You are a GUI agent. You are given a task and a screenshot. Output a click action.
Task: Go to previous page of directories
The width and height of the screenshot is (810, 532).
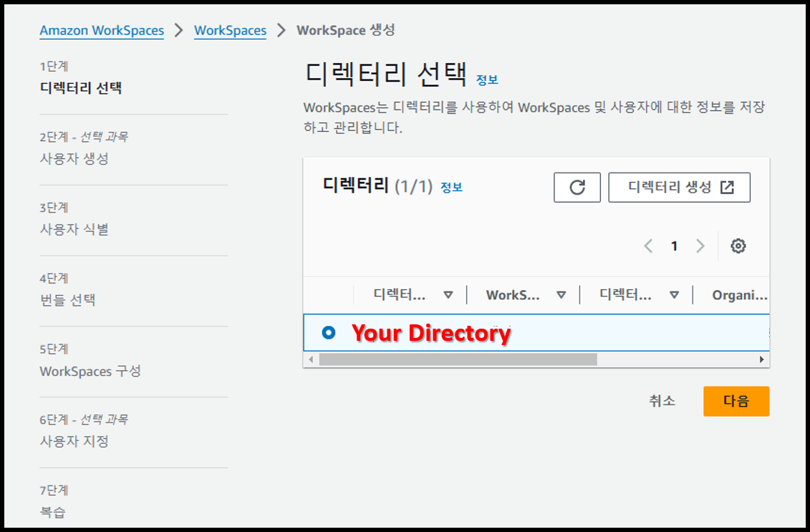coord(648,246)
